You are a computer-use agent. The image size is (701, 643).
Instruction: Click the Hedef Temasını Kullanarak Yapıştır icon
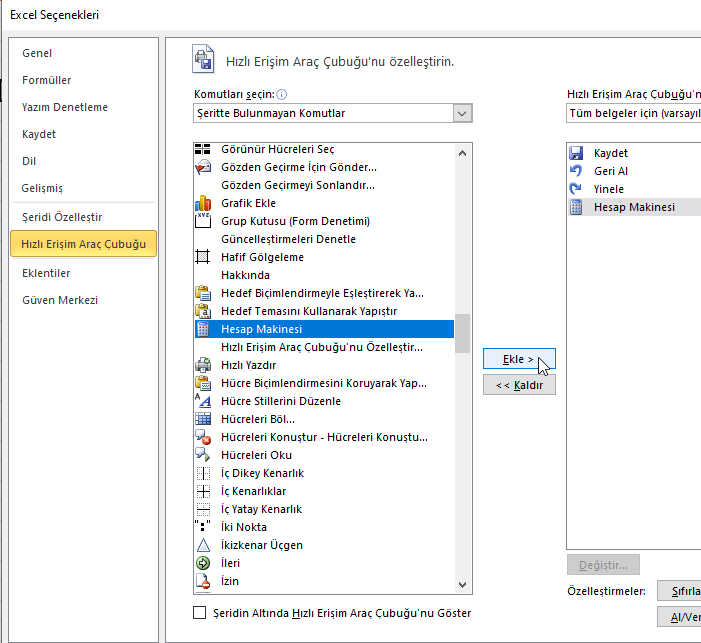point(203,311)
